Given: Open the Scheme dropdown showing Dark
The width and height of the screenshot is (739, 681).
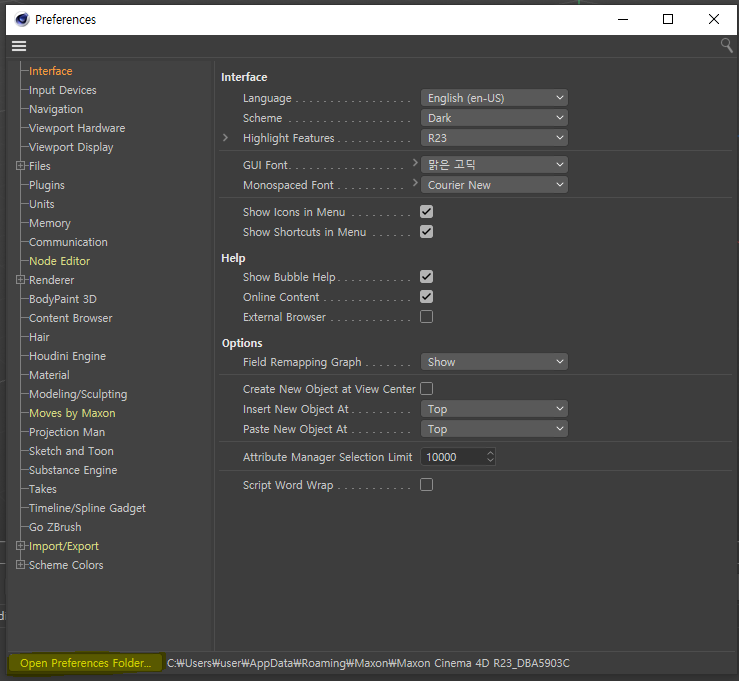Looking at the screenshot, I should [494, 118].
